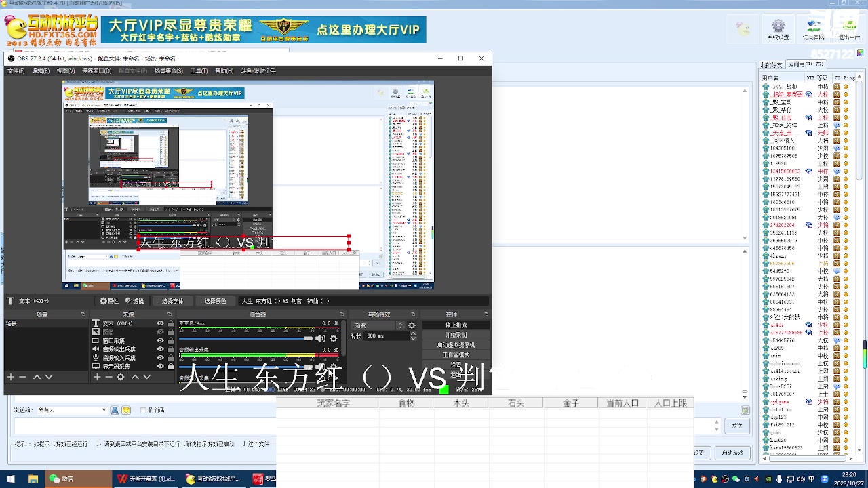The image size is (868, 488).
Task: Pop out the 控件 dock panel
Action: [486, 314]
